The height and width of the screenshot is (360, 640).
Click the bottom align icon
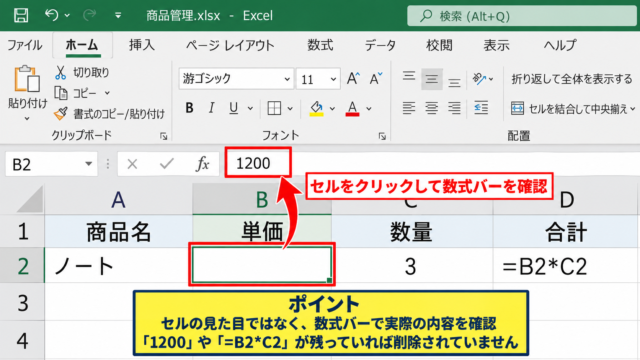[454, 82]
